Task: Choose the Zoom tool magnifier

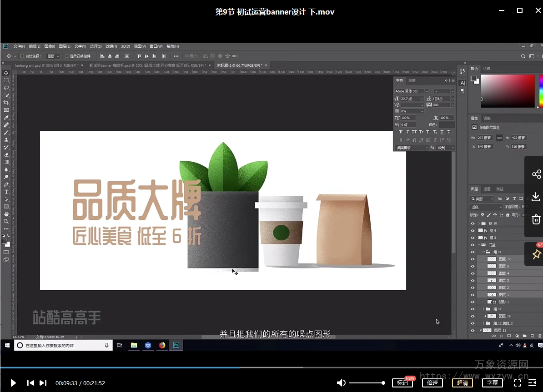Action: [x=6, y=221]
